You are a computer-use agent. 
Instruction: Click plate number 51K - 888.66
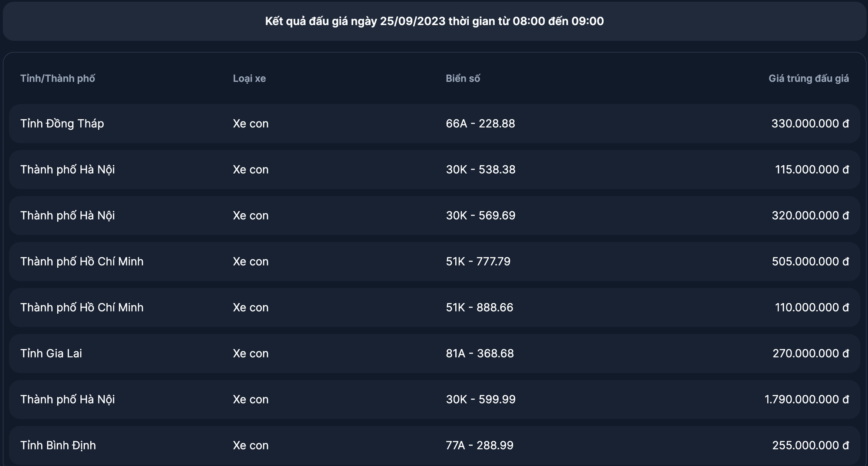[x=479, y=308]
